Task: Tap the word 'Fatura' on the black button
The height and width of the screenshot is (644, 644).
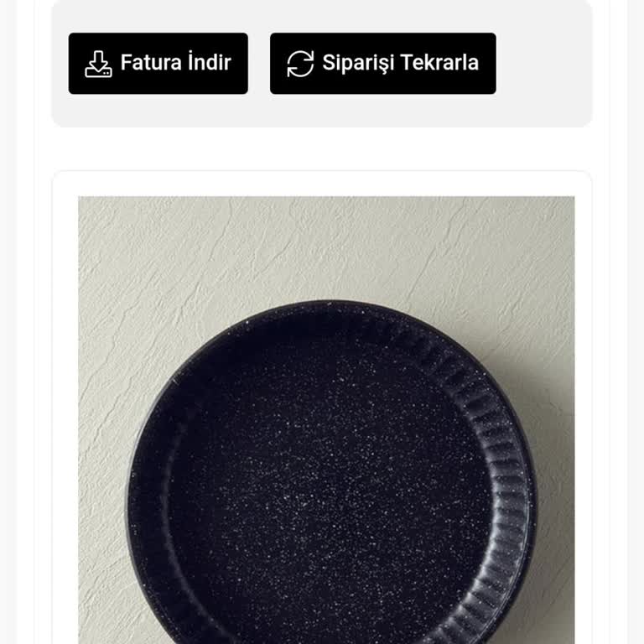Action: tap(151, 62)
